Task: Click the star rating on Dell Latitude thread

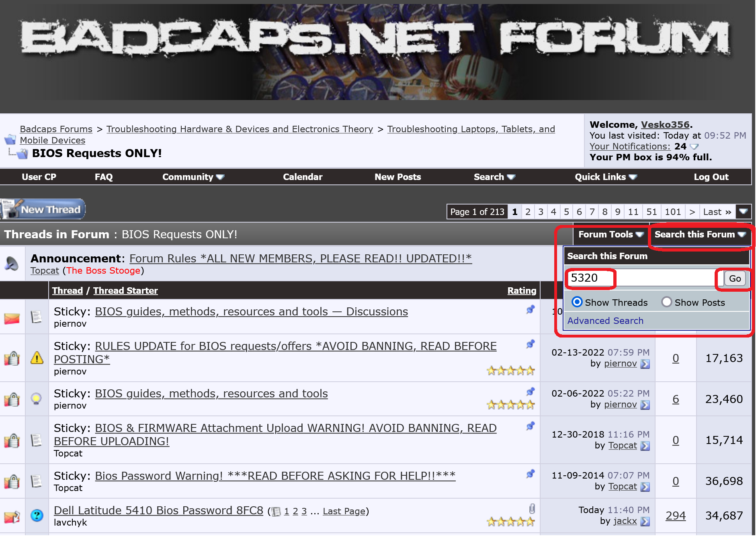Action: pyautogui.click(x=511, y=522)
